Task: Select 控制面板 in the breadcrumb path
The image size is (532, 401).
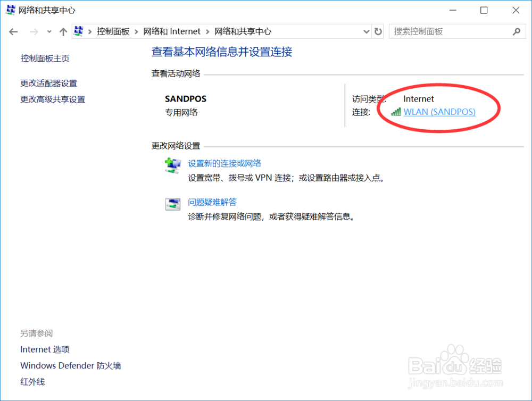Action: (113, 31)
